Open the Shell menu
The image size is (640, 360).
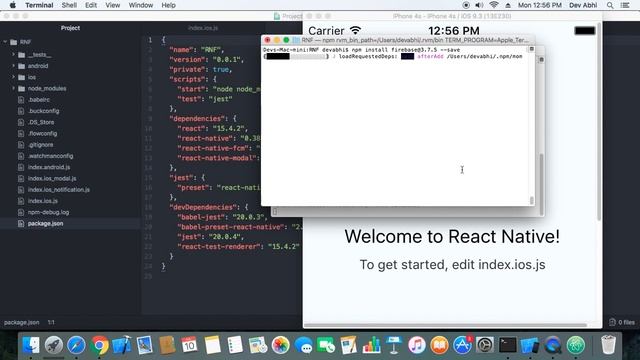[x=69, y=5]
